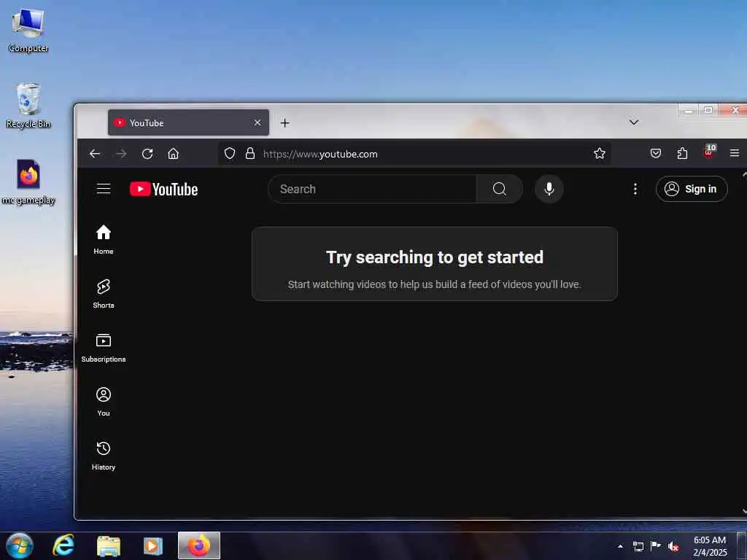The height and width of the screenshot is (560, 747).
Task: Open Action Center flag icon
Action: pyautogui.click(x=656, y=546)
